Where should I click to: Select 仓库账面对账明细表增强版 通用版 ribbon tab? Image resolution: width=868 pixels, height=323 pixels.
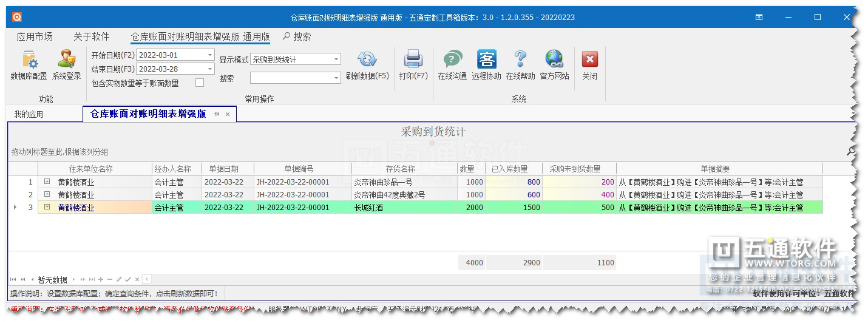coord(200,36)
